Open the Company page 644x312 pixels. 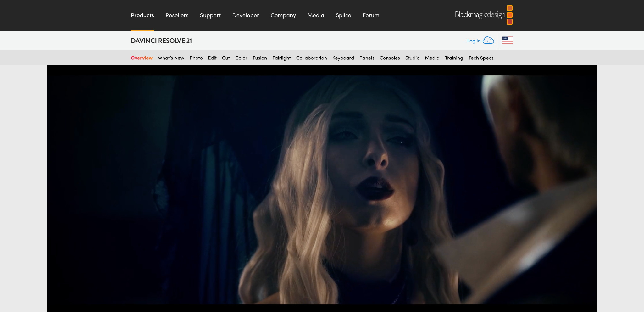click(x=283, y=15)
